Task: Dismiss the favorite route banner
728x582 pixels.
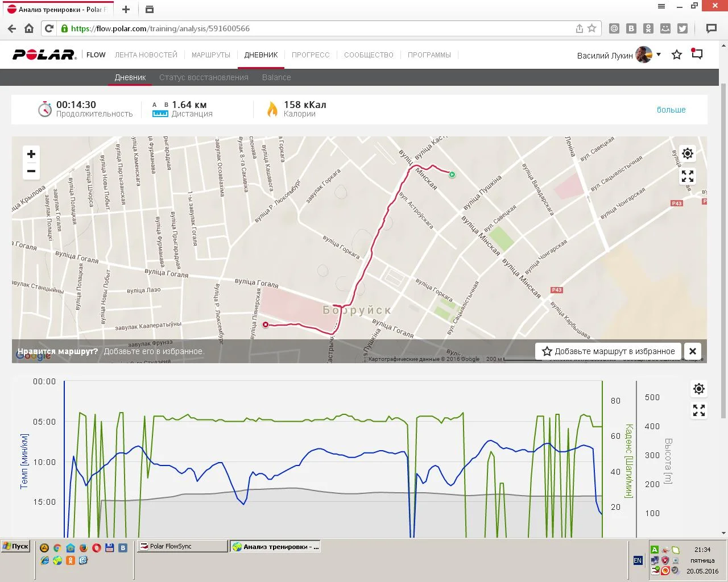Action: 692,351
